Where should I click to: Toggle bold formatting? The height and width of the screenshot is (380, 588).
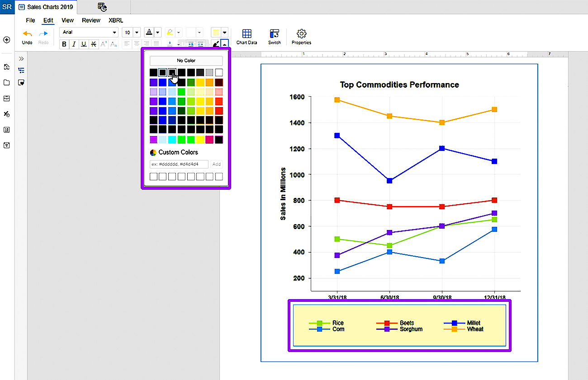(64, 44)
